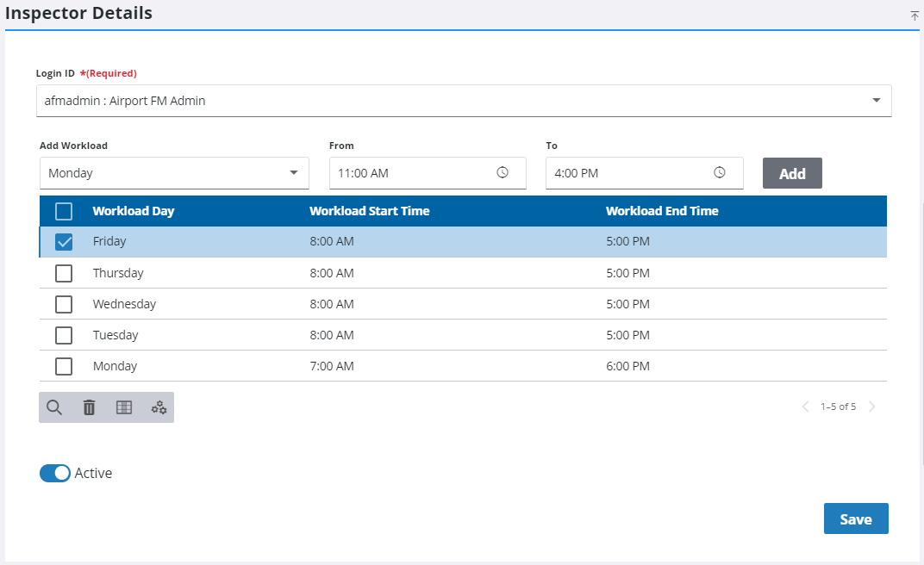Open the Add Workload day dropdown
This screenshot has width=924, height=565.
[x=291, y=173]
